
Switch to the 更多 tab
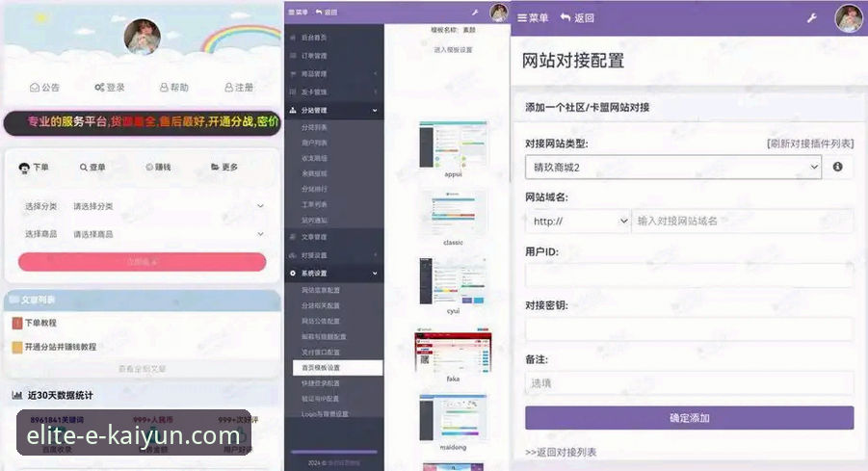tap(224, 168)
